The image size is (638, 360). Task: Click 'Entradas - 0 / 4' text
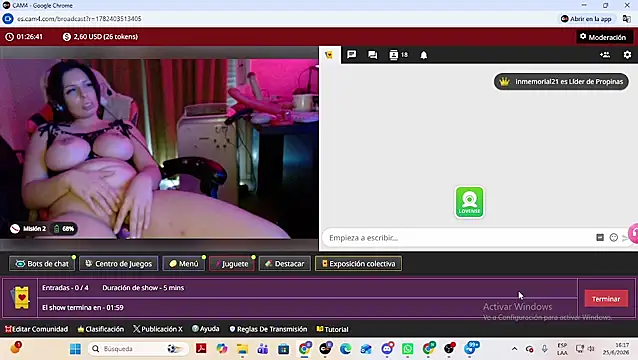pyautogui.click(x=65, y=288)
